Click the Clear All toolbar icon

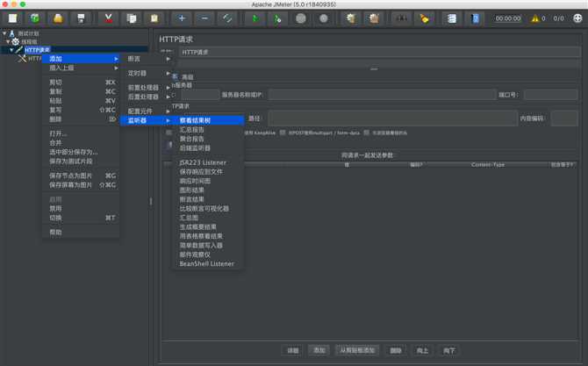click(x=374, y=18)
